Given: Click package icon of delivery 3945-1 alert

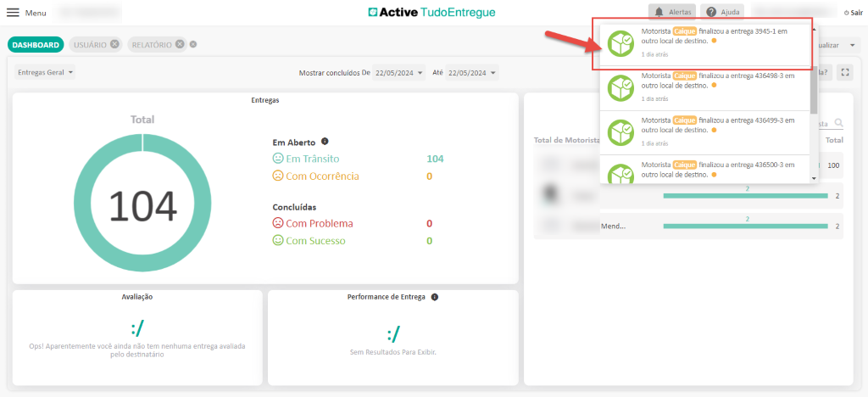Looking at the screenshot, I should [622, 43].
